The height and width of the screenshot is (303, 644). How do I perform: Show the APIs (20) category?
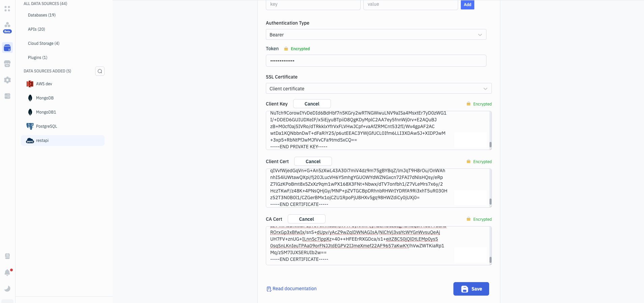point(36,29)
